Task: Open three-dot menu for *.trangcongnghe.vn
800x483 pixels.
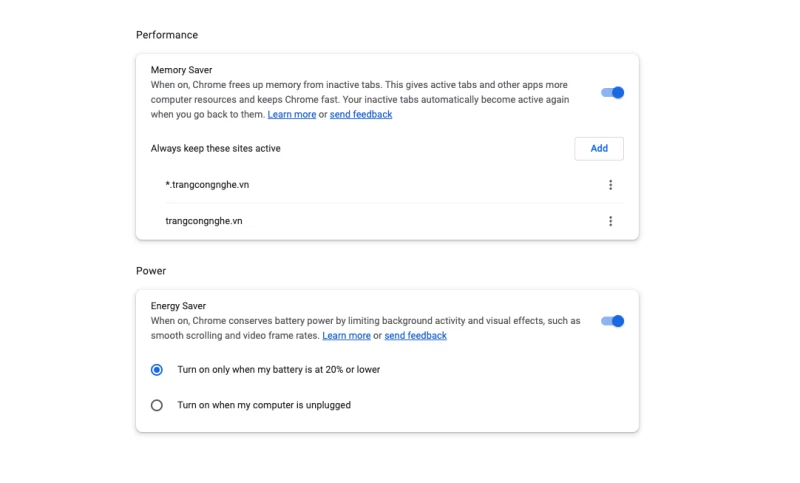Action: 610,185
